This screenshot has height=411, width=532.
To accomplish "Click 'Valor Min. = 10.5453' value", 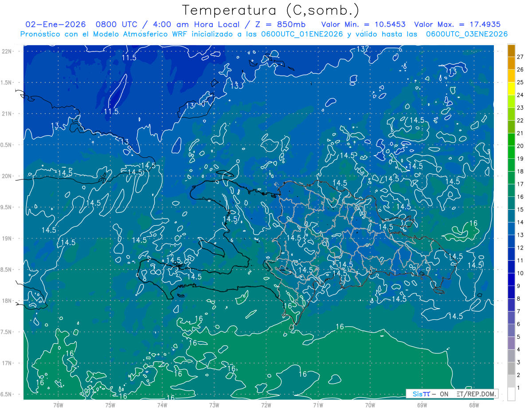I will [364, 25].
